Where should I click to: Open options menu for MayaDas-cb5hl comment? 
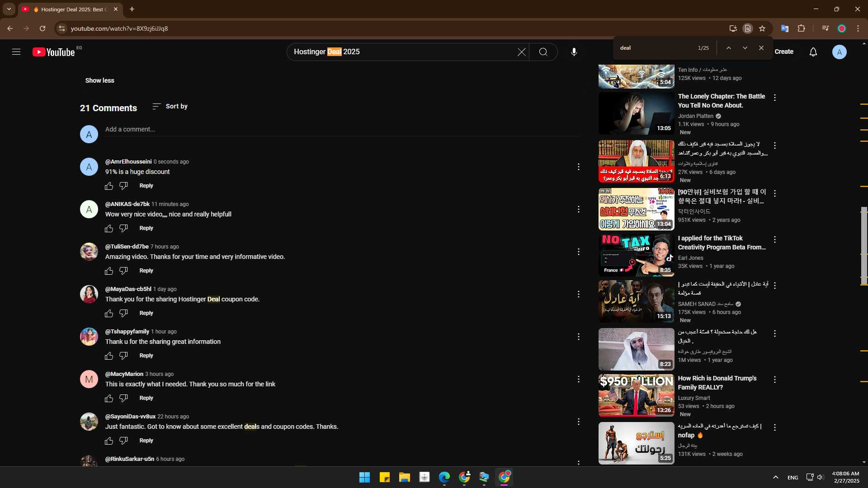pyautogui.click(x=578, y=294)
